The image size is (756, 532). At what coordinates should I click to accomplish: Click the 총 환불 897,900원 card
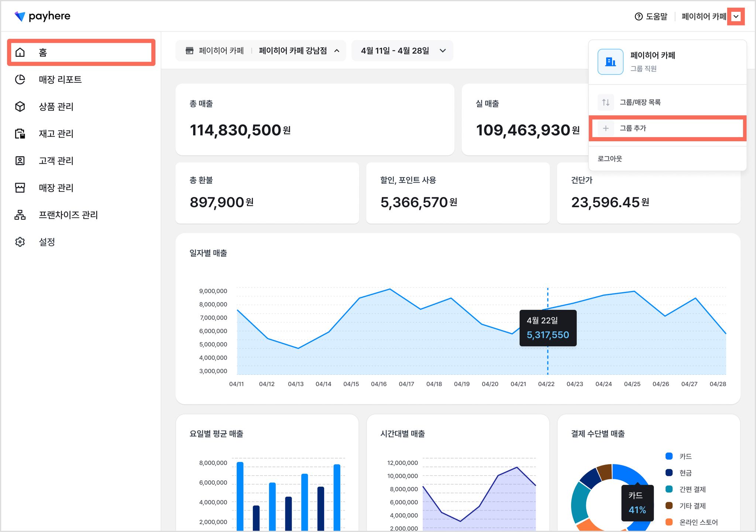click(267, 193)
